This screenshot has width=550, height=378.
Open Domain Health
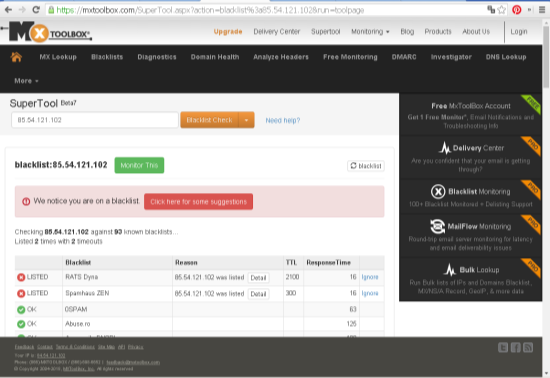pyautogui.click(x=215, y=57)
